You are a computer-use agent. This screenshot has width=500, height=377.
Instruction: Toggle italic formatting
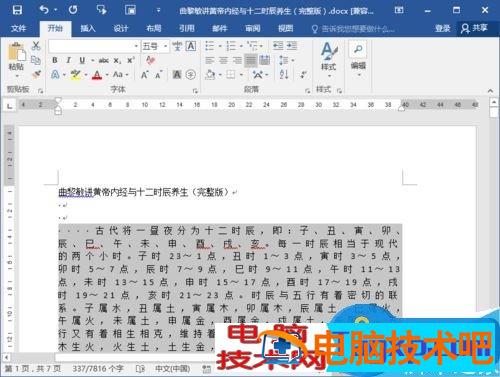pyautogui.click(x=68, y=60)
